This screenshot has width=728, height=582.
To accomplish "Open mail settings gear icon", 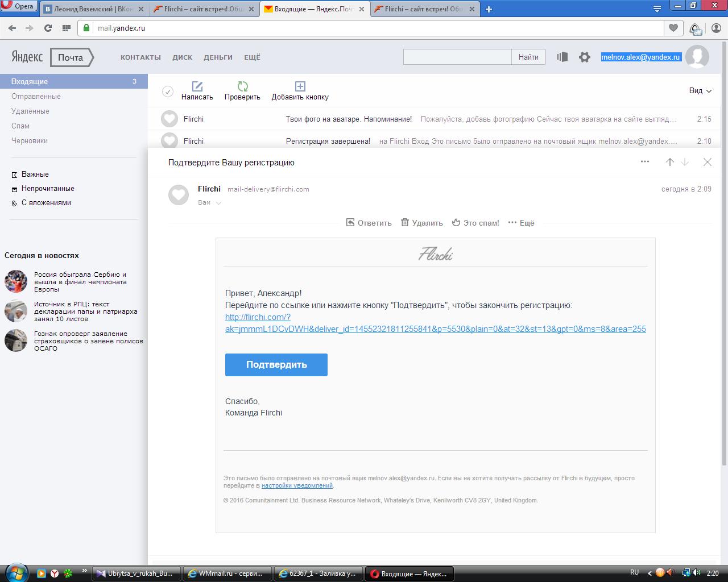I will 585,57.
